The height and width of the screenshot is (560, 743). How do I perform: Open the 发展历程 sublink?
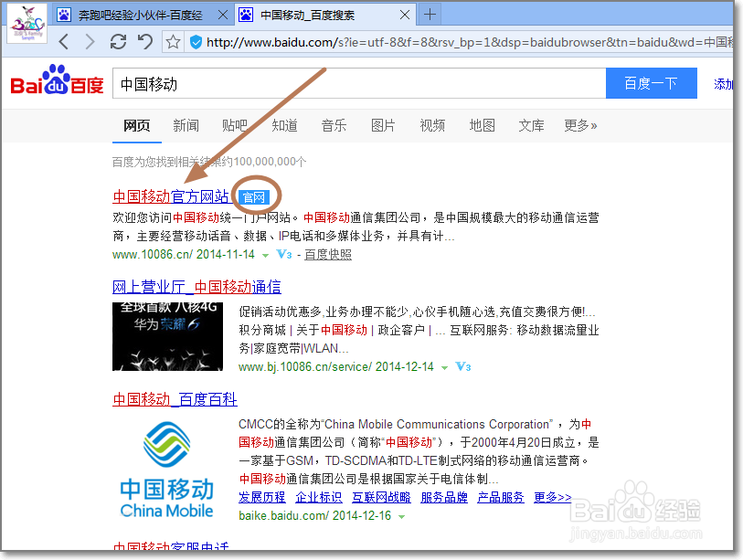click(x=262, y=498)
